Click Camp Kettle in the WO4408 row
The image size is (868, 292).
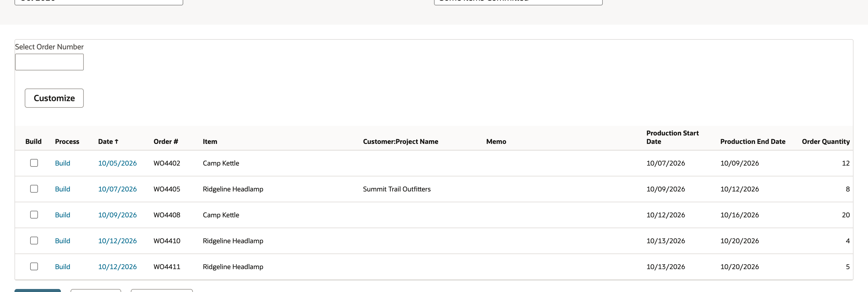coord(221,215)
